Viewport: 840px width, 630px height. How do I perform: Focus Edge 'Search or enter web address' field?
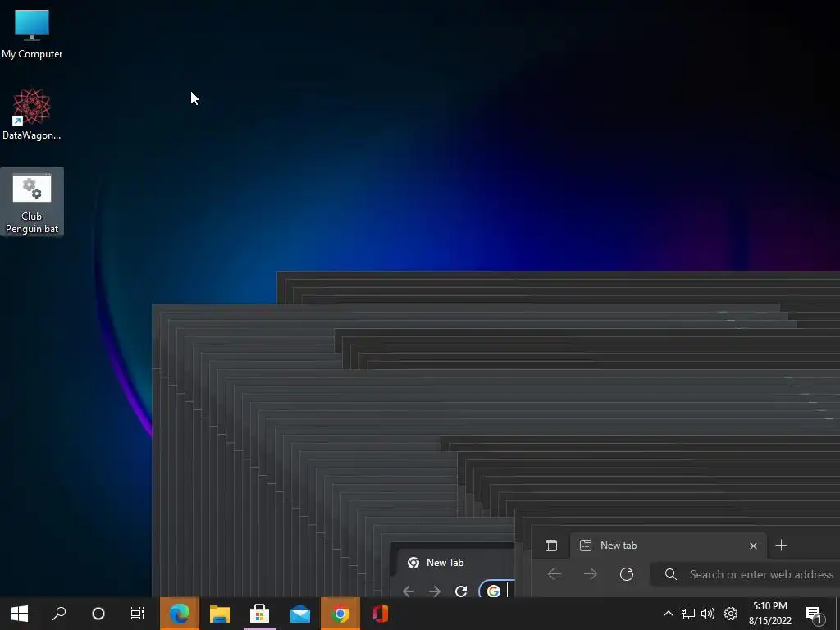point(745,574)
